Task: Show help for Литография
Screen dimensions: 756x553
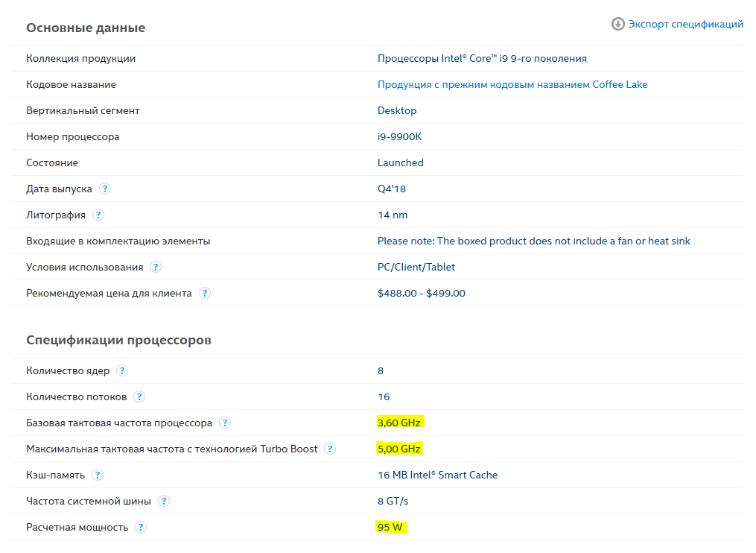Action: coord(98,215)
